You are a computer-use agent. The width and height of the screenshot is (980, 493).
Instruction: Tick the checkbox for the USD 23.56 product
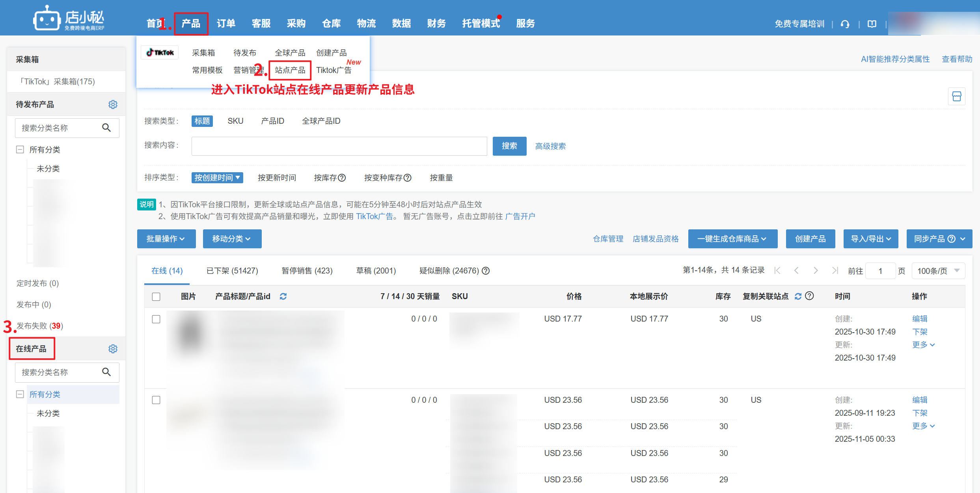pos(156,400)
